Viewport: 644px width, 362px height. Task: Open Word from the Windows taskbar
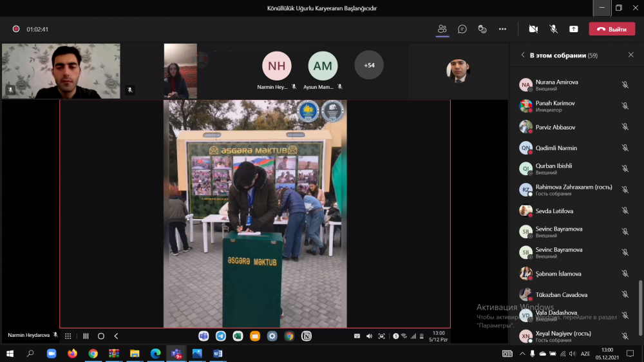click(x=218, y=354)
